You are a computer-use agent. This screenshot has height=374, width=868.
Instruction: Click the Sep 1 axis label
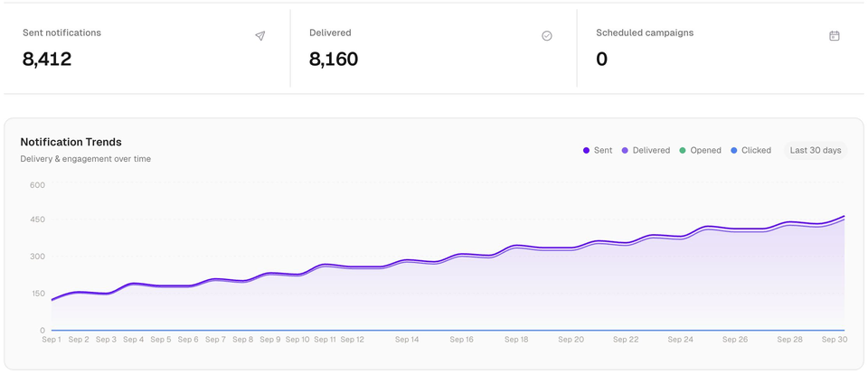(x=52, y=340)
